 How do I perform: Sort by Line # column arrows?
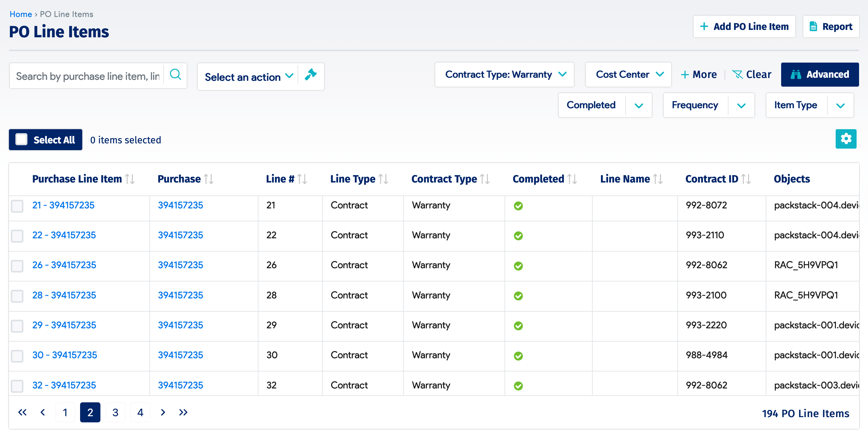[302, 179]
